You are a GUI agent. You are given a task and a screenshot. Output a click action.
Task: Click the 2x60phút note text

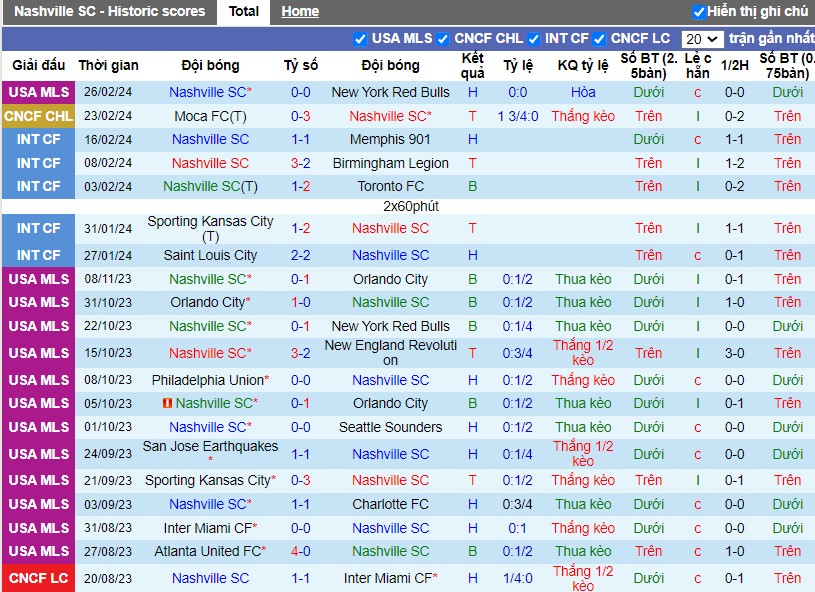(x=411, y=206)
